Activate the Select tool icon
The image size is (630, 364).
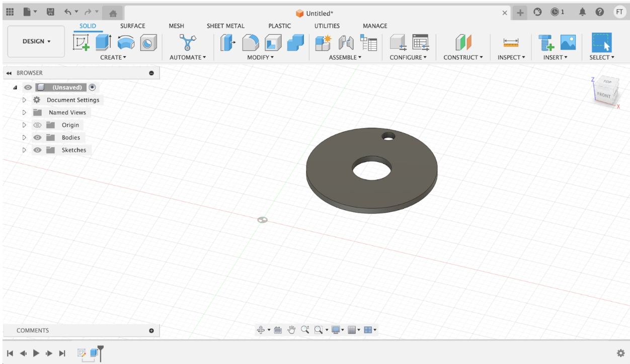point(602,43)
